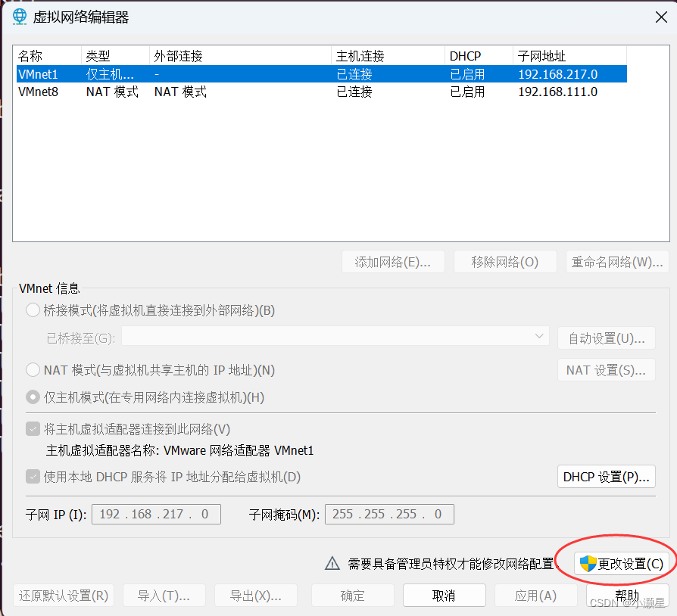Select 桥接模式 radio button
Image resolution: width=677 pixels, height=616 pixels.
[x=33, y=310]
